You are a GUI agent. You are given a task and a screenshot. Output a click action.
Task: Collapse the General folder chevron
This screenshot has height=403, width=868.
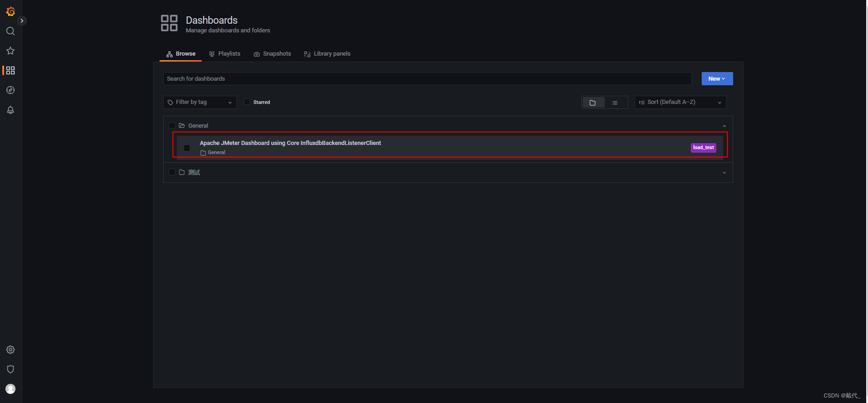tap(724, 126)
